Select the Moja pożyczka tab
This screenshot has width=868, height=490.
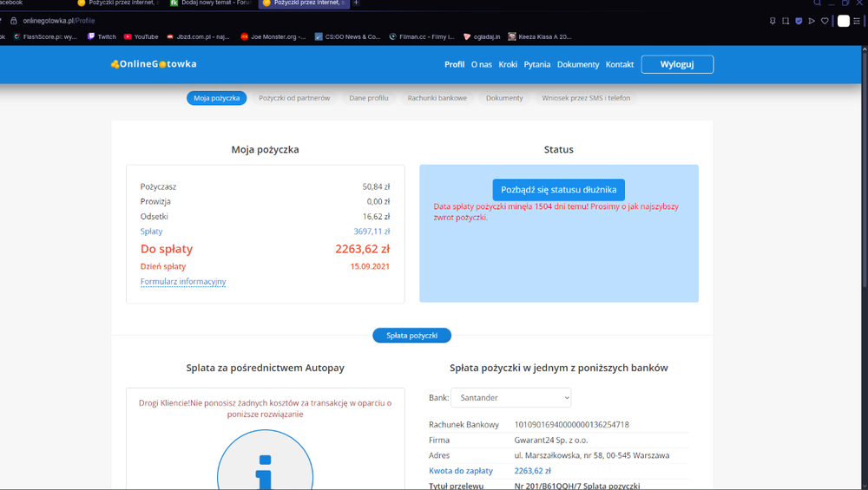pyautogui.click(x=216, y=98)
